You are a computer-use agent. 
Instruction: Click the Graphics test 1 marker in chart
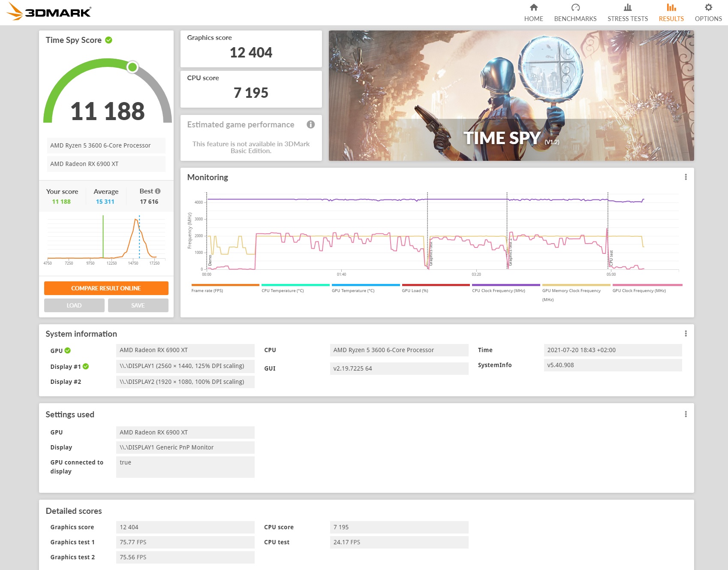430,254
